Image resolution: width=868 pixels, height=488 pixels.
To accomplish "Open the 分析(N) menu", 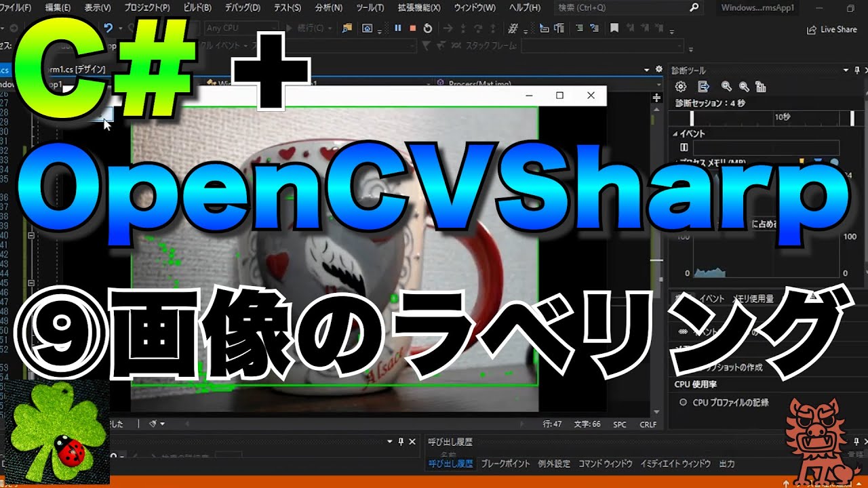I will click(x=328, y=8).
